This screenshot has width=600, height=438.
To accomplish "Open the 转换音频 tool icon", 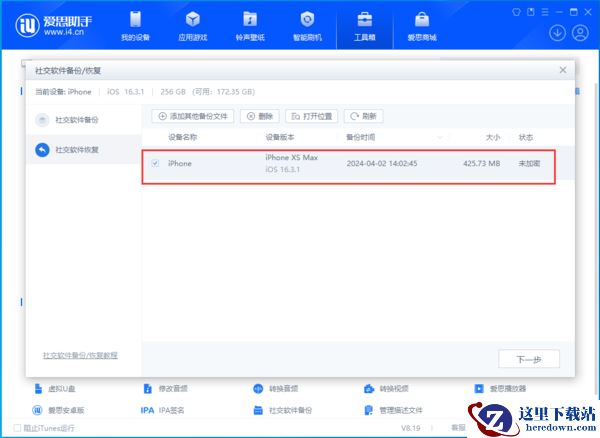I will tap(258, 389).
